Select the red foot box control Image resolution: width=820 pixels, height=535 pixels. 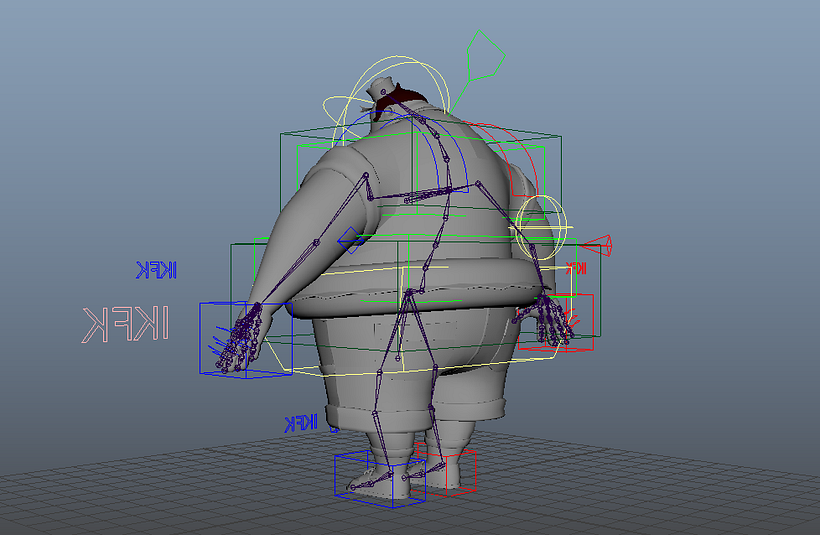[445, 470]
